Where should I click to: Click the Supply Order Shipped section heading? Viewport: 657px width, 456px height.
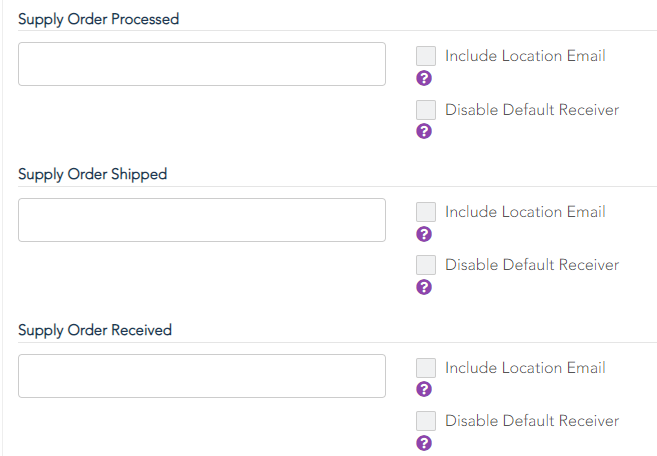coord(93,174)
